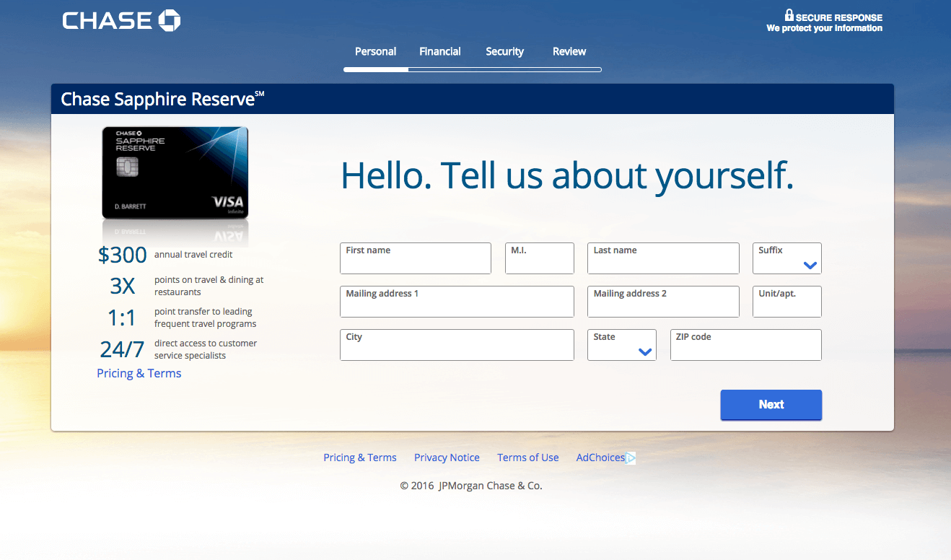
Task: Focus the M.I. field
Action: click(x=540, y=258)
